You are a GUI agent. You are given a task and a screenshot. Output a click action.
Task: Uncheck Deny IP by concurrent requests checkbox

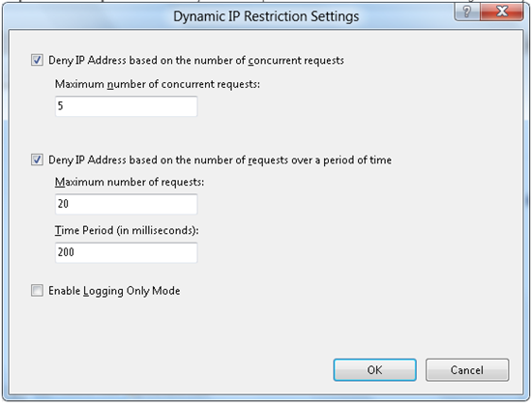[37, 60]
